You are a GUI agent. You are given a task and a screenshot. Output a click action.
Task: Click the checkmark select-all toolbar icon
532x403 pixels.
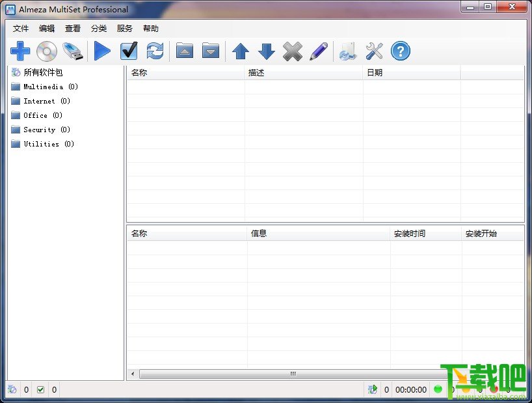129,51
